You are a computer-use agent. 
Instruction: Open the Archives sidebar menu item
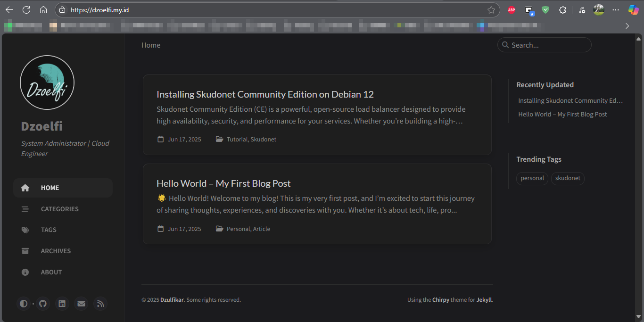point(56,251)
